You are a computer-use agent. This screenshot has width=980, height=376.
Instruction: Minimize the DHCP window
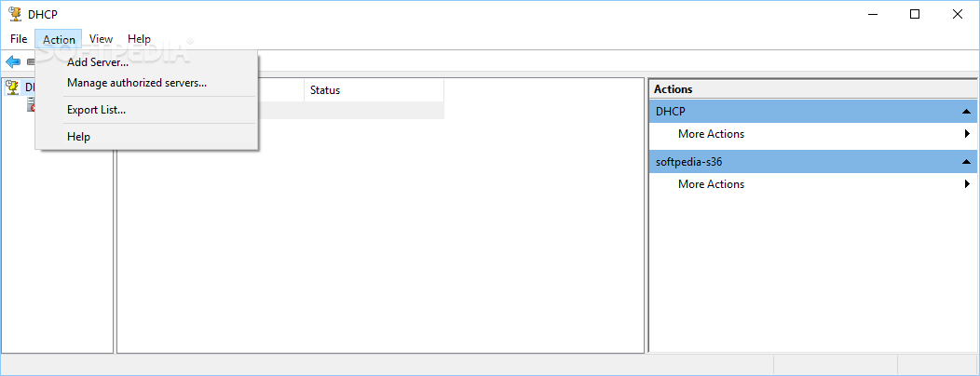tap(872, 14)
